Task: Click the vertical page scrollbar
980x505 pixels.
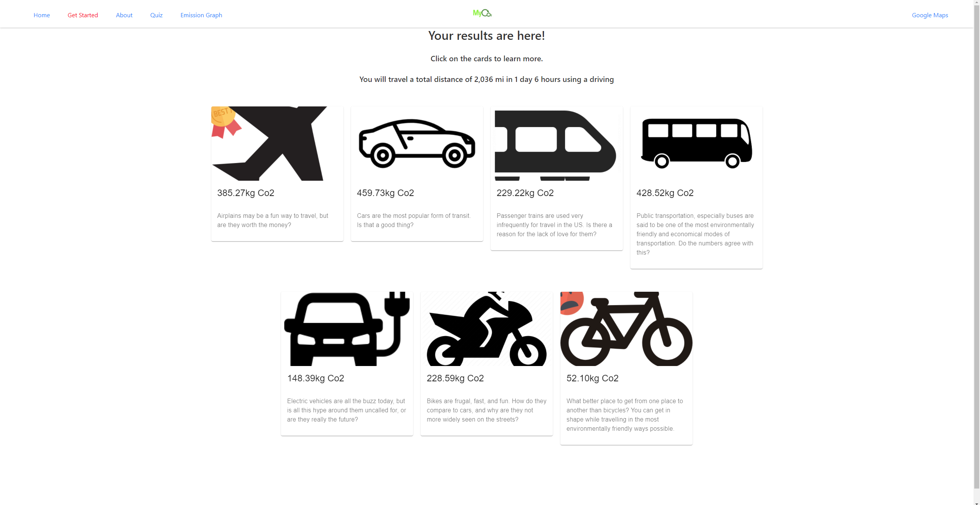Action: (977, 245)
